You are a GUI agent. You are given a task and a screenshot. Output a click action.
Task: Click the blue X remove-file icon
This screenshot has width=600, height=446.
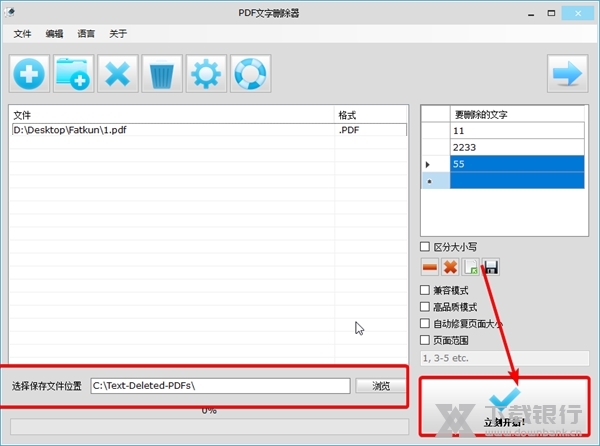tap(118, 73)
